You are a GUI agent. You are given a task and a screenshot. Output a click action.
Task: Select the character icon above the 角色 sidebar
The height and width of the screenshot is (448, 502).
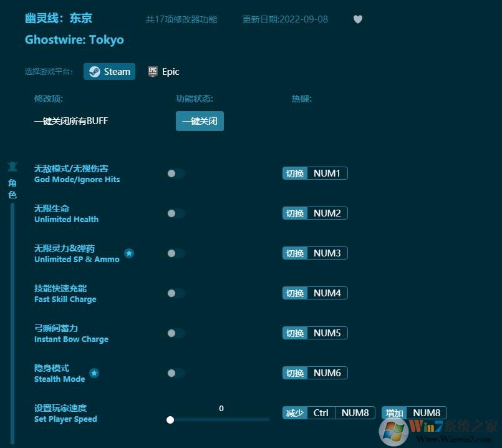pos(12,165)
